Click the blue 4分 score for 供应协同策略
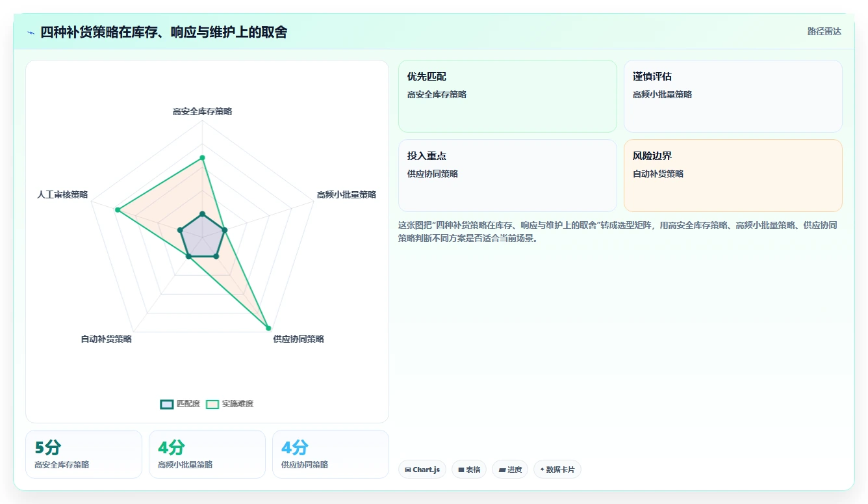868x504 pixels. [295, 447]
